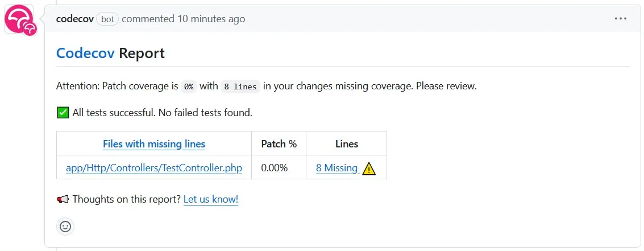Click the Codecov bot avatar image
This screenshot has width=644, height=251.
18,17
